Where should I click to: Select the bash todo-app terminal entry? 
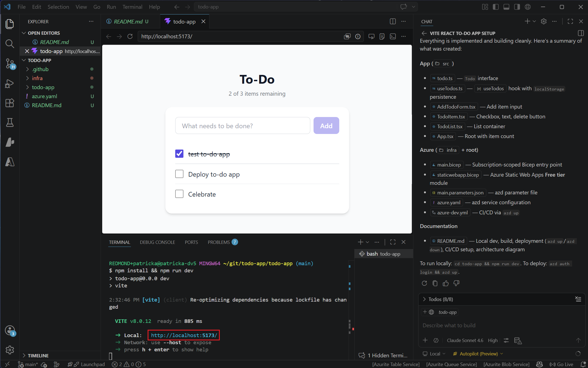pos(384,254)
